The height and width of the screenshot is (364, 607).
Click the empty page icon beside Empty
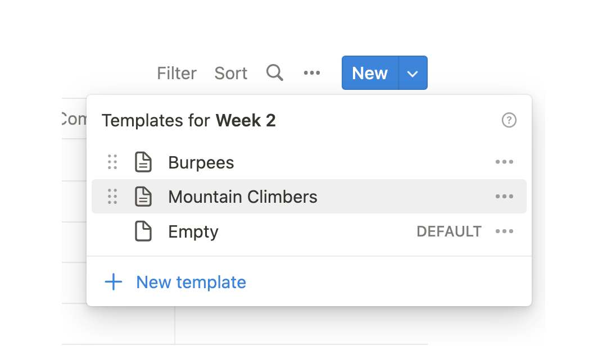(x=144, y=231)
